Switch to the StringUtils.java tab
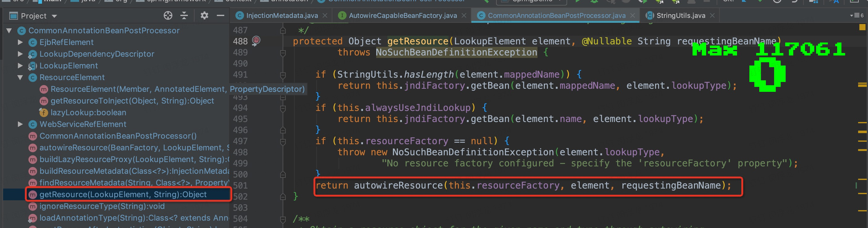 click(680, 15)
